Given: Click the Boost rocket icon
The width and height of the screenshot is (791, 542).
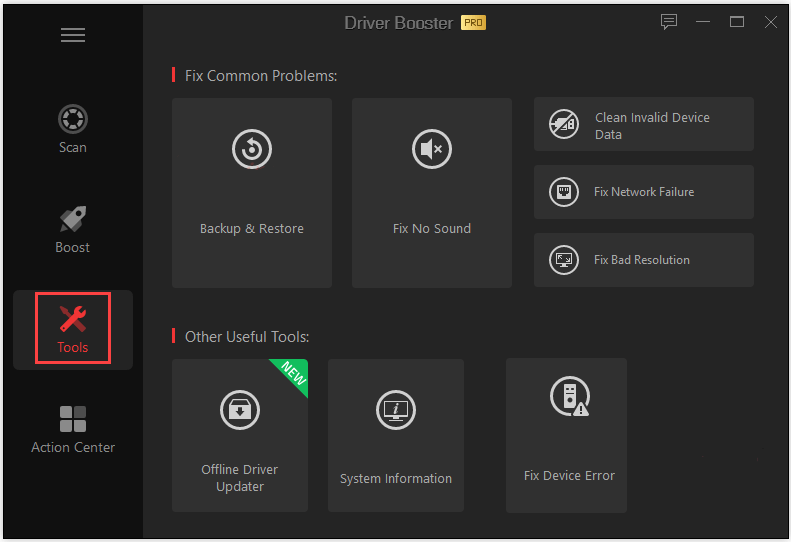Looking at the screenshot, I should pos(73,219).
